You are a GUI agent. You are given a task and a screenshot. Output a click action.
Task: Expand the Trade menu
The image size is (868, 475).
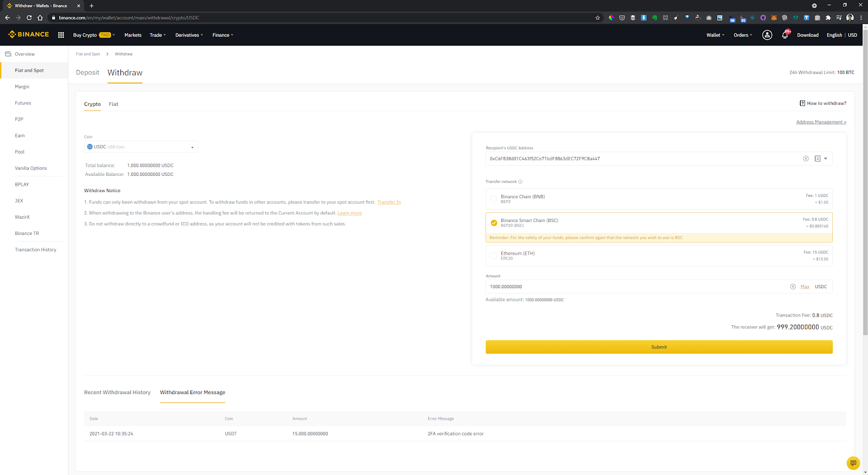click(157, 35)
